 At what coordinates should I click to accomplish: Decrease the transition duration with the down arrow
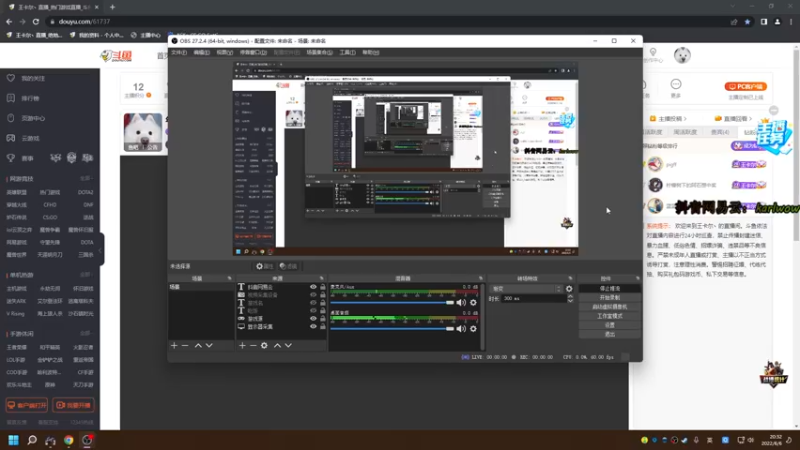(x=570, y=301)
